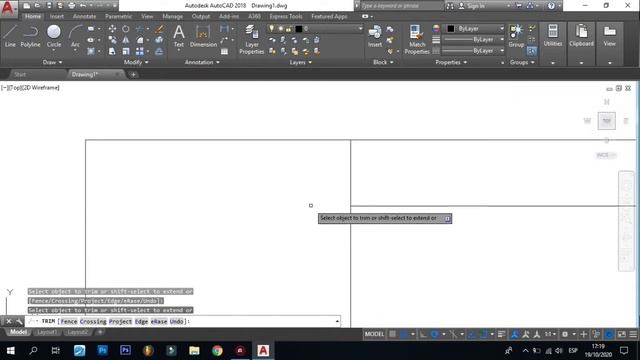Choose the eRase option in command line

coord(159,321)
